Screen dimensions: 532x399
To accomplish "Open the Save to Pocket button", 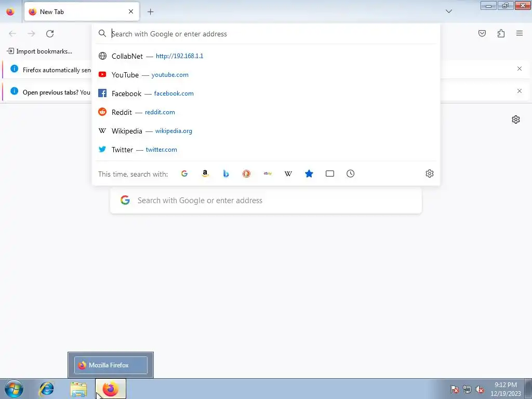I will [482, 33].
